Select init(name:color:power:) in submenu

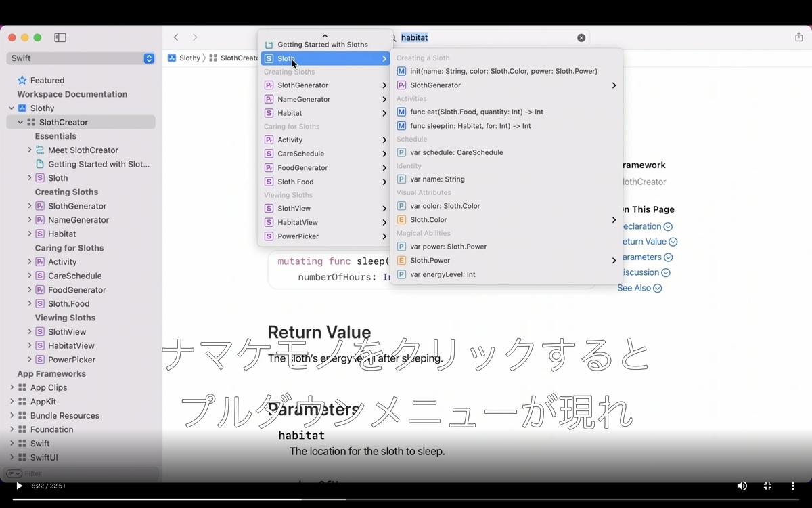(x=506, y=71)
